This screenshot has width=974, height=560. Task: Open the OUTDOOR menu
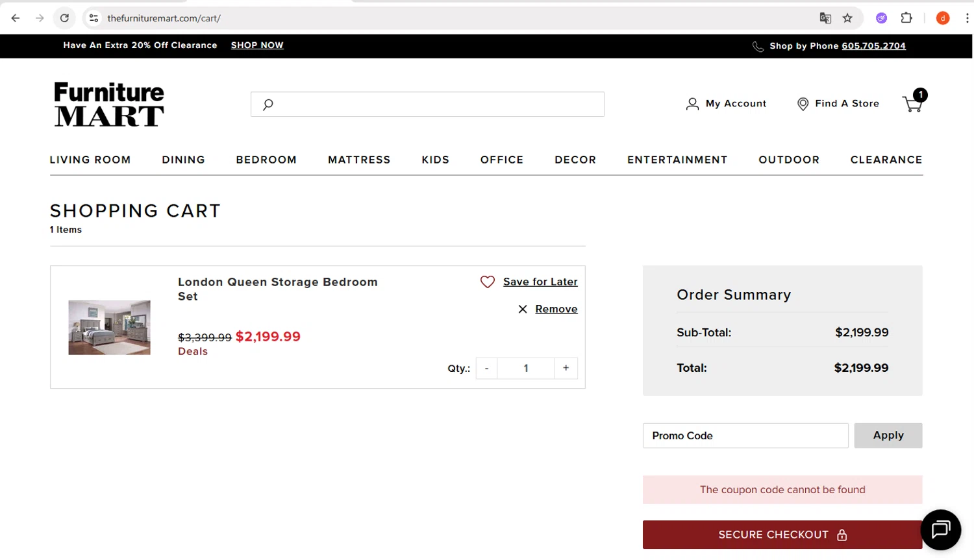789,160
